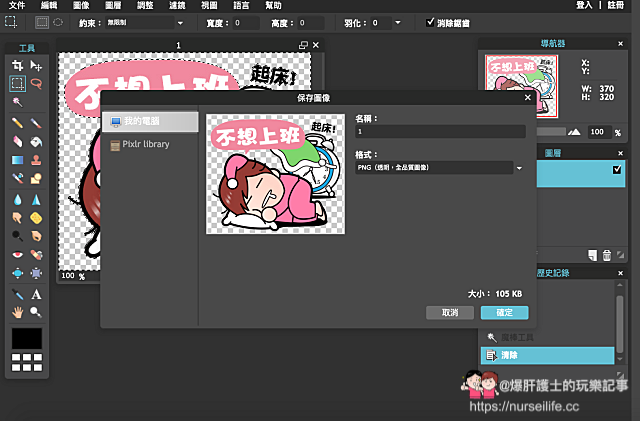640x421 pixels.
Task: Toggle the anti-alias checkbox in options bar
Action: click(x=430, y=22)
